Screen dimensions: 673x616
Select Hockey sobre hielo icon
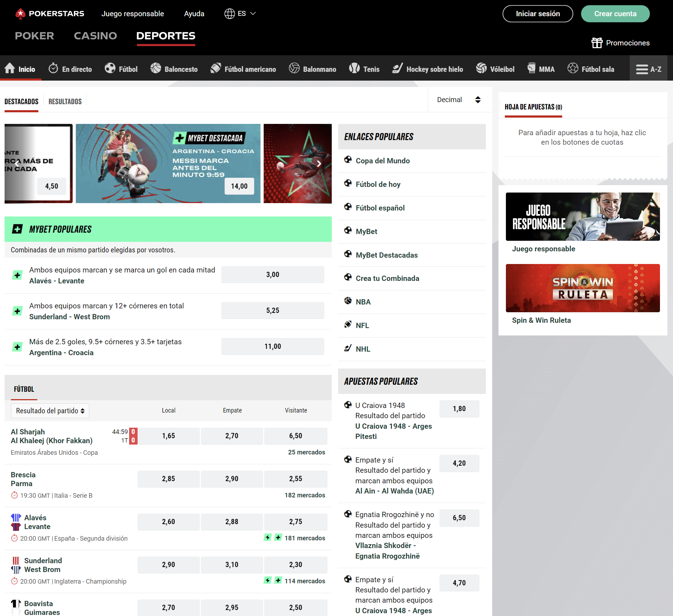tap(398, 68)
